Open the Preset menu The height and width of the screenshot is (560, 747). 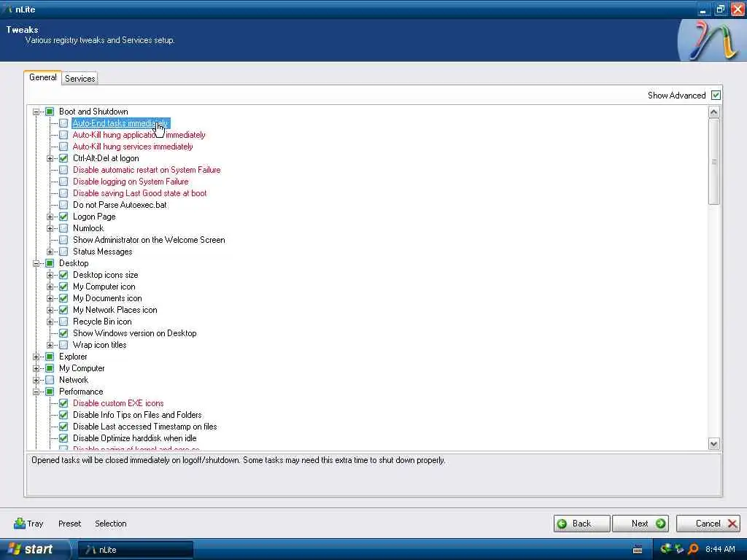pos(69,524)
